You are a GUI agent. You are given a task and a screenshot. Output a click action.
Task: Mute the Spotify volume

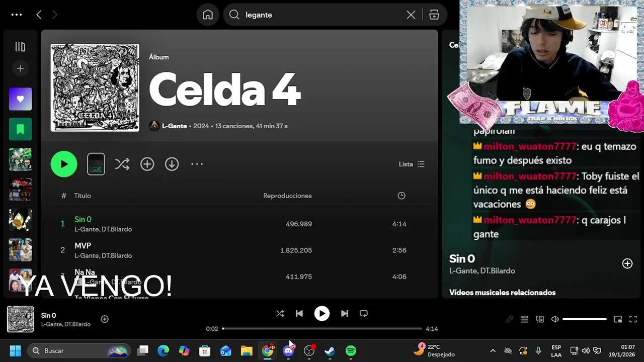(555, 319)
